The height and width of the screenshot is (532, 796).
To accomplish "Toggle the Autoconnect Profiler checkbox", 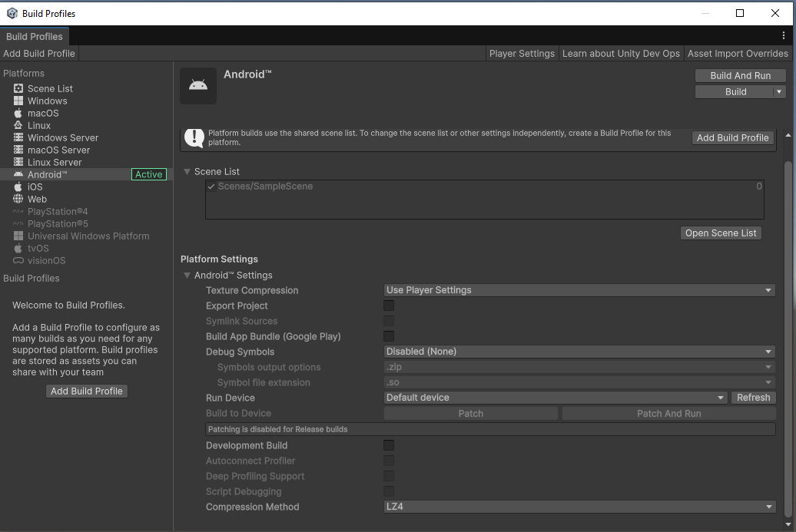I will tap(389, 461).
